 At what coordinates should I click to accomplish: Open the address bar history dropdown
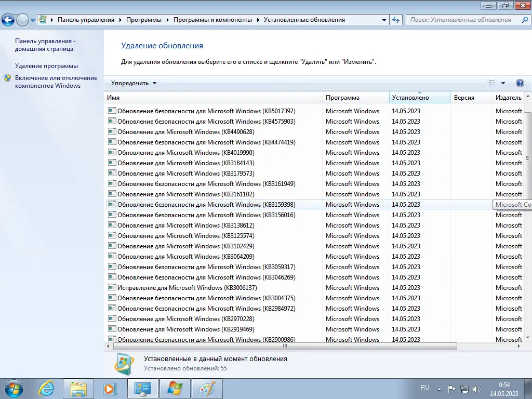click(384, 20)
